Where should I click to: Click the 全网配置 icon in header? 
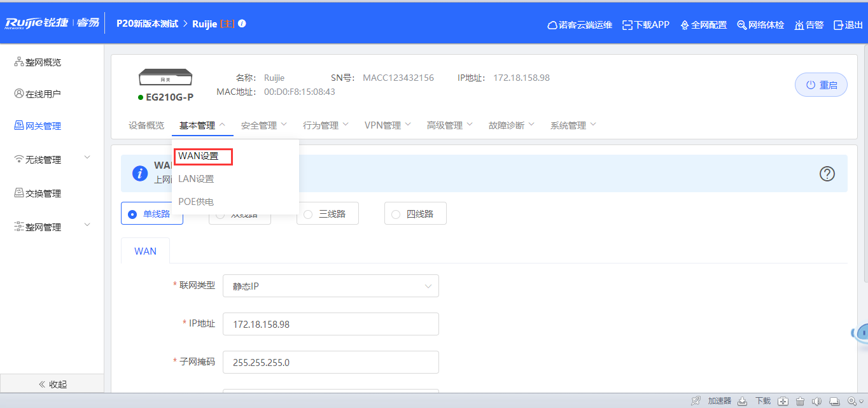[x=685, y=25]
